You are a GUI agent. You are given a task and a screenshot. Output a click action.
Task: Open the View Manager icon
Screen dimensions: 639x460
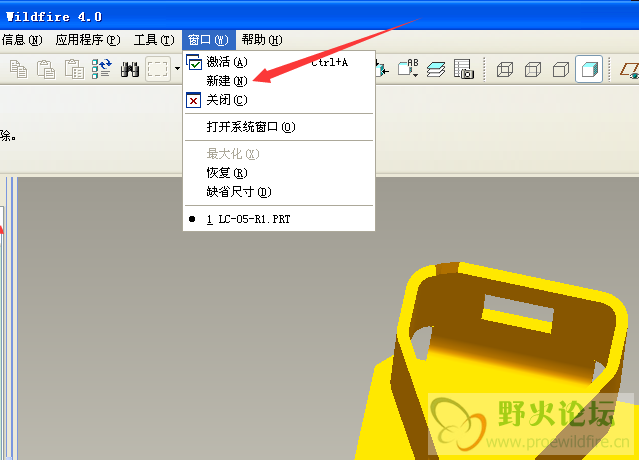(x=464, y=69)
